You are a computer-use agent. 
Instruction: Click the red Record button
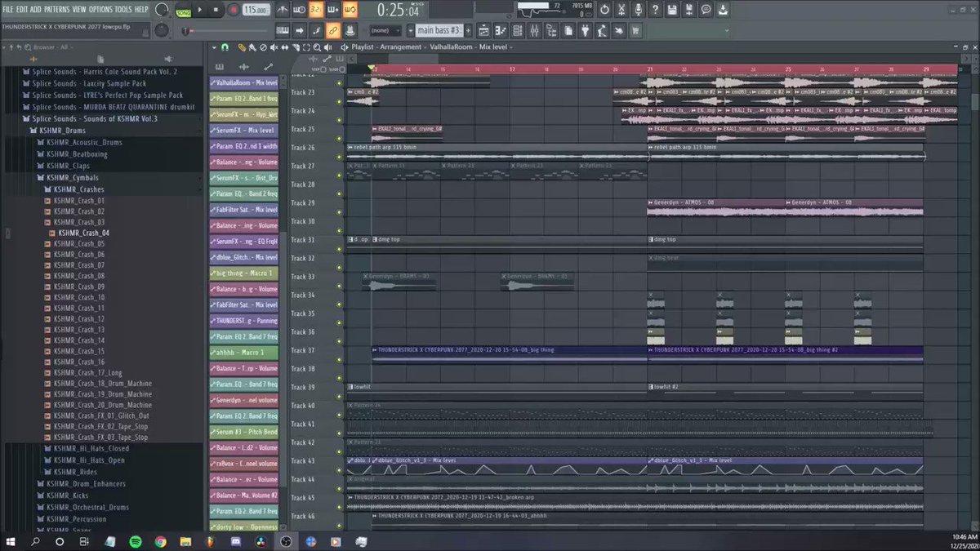234,10
